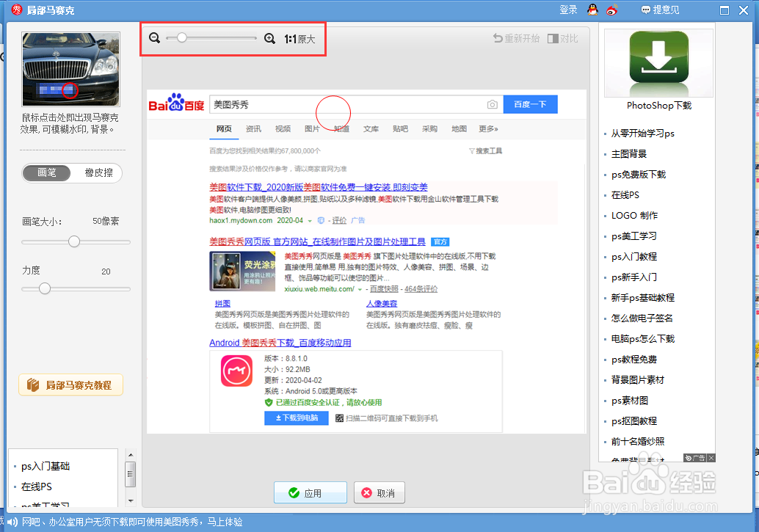Screen dimensions: 759x532
Task: Adjust the 力度 strength slider handle
Action: 45,288
